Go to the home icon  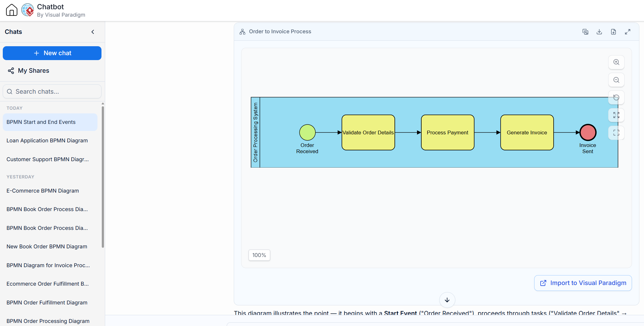[12, 10]
